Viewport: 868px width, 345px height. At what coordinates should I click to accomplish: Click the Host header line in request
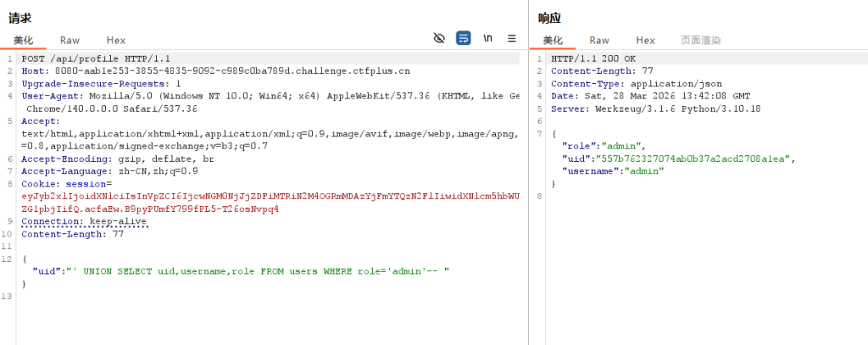(216, 71)
